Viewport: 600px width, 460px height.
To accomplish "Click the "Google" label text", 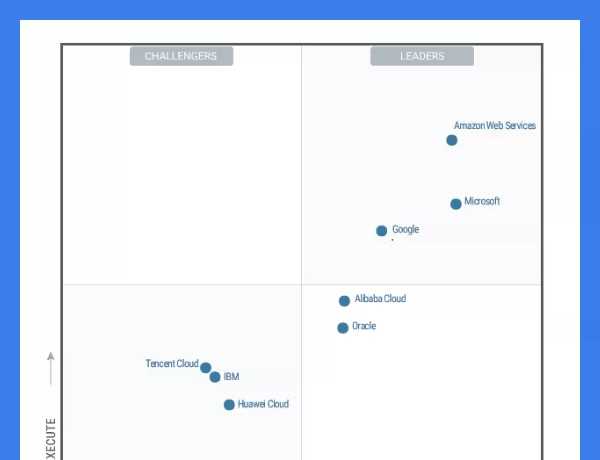I will (406, 230).
